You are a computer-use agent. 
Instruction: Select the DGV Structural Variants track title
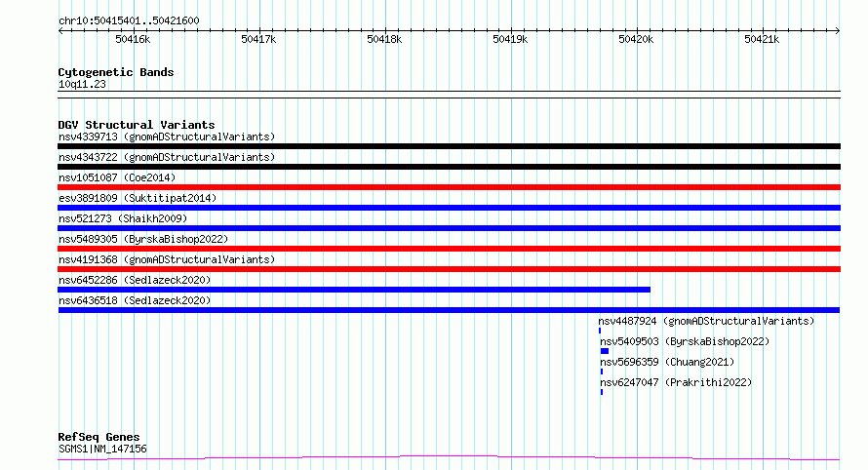(137, 125)
